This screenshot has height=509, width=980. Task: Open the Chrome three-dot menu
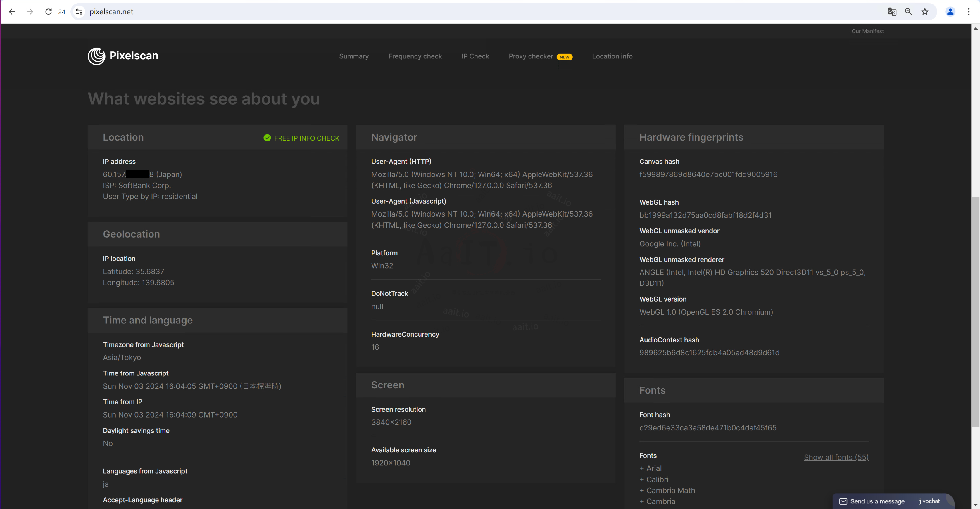point(969,12)
